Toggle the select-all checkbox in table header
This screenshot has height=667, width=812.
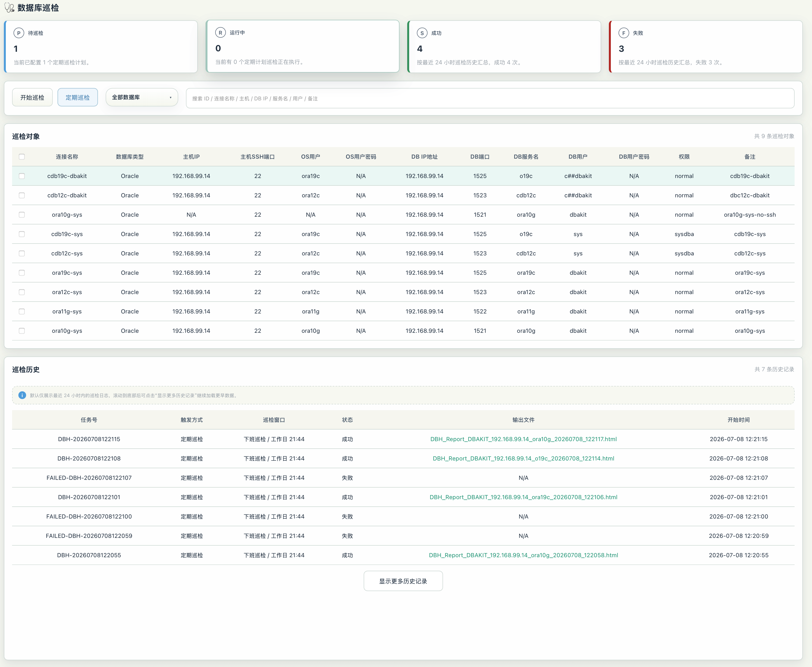(x=22, y=157)
